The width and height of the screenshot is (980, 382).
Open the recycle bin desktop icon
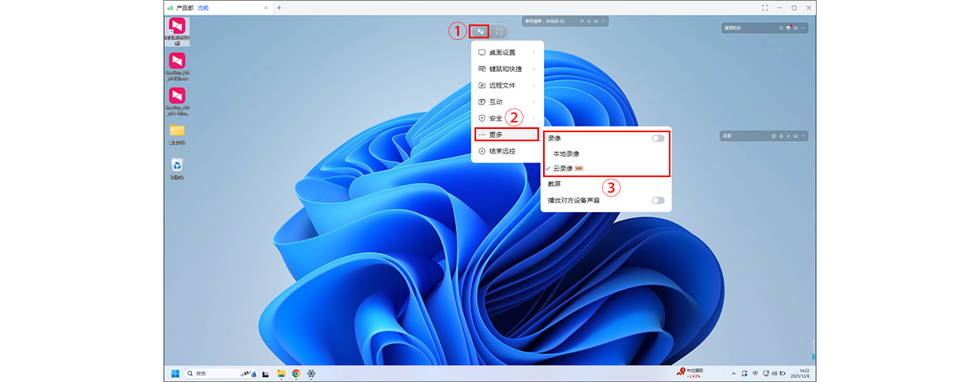tap(177, 166)
